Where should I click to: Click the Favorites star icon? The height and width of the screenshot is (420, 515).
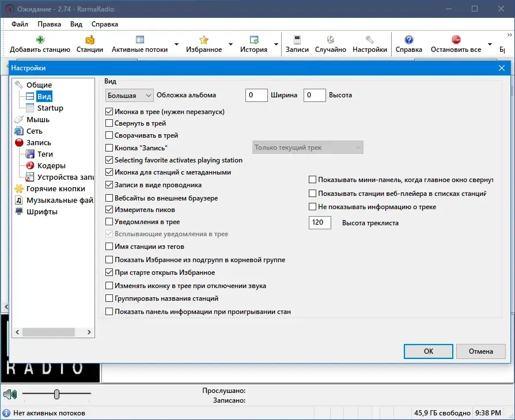click(203, 40)
